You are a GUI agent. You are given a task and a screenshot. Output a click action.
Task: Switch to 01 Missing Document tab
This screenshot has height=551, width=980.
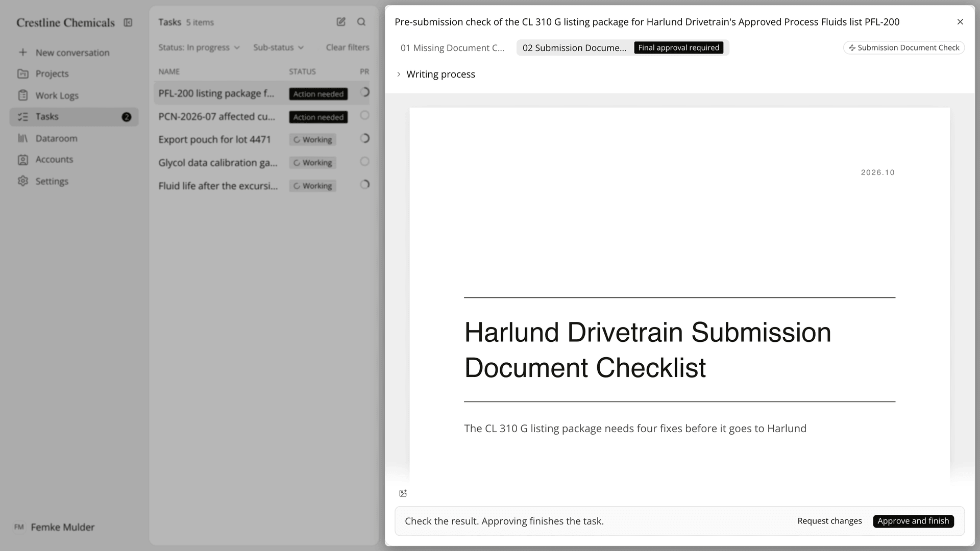(452, 48)
